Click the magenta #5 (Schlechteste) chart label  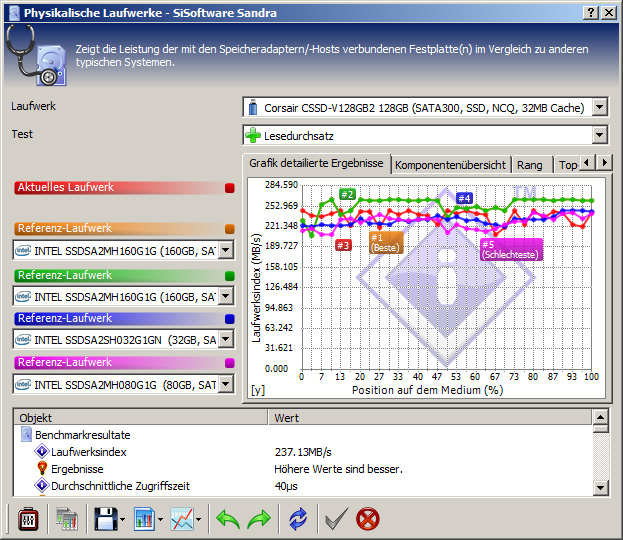click(x=511, y=250)
